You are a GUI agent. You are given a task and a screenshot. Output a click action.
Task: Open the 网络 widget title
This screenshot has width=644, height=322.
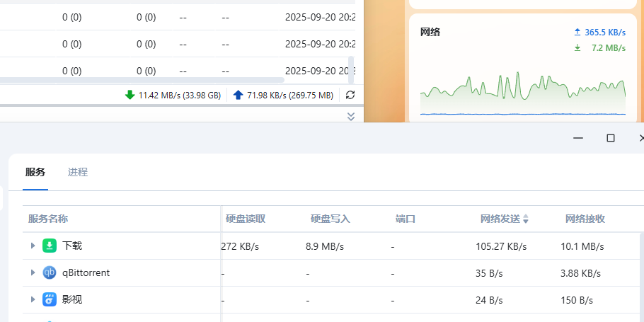[x=430, y=32]
